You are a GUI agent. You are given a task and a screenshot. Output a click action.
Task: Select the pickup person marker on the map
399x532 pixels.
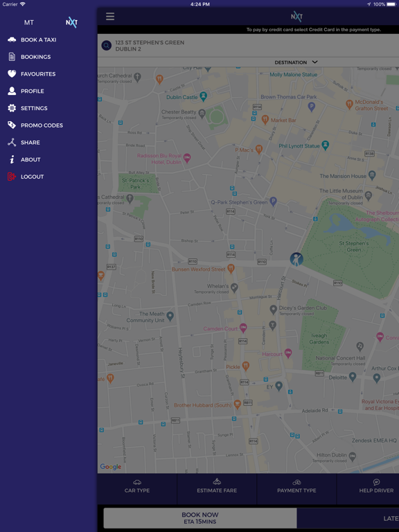coord(296,259)
